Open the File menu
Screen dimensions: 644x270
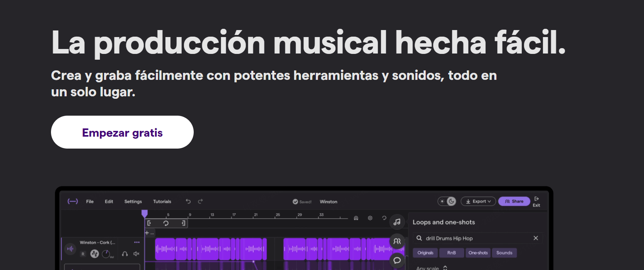pos(90,202)
